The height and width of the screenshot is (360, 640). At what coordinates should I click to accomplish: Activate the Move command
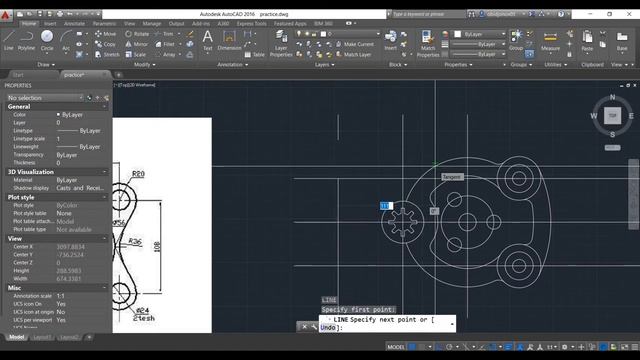105,34
